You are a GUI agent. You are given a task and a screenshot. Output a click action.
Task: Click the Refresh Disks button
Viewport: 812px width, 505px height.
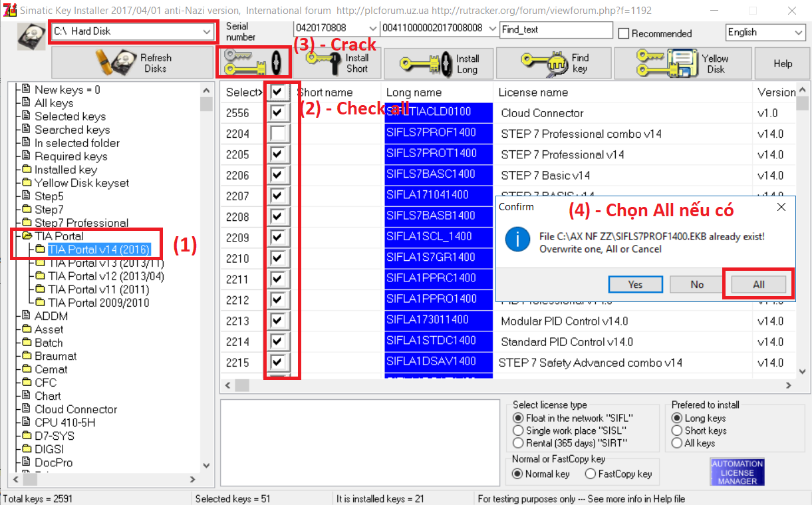[x=132, y=64]
